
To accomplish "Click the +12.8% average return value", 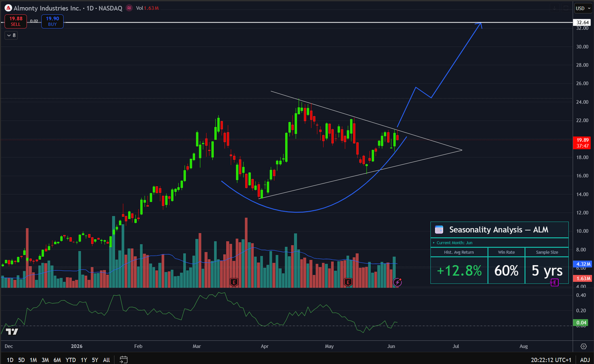I will pyautogui.click(x=459, y=270).
